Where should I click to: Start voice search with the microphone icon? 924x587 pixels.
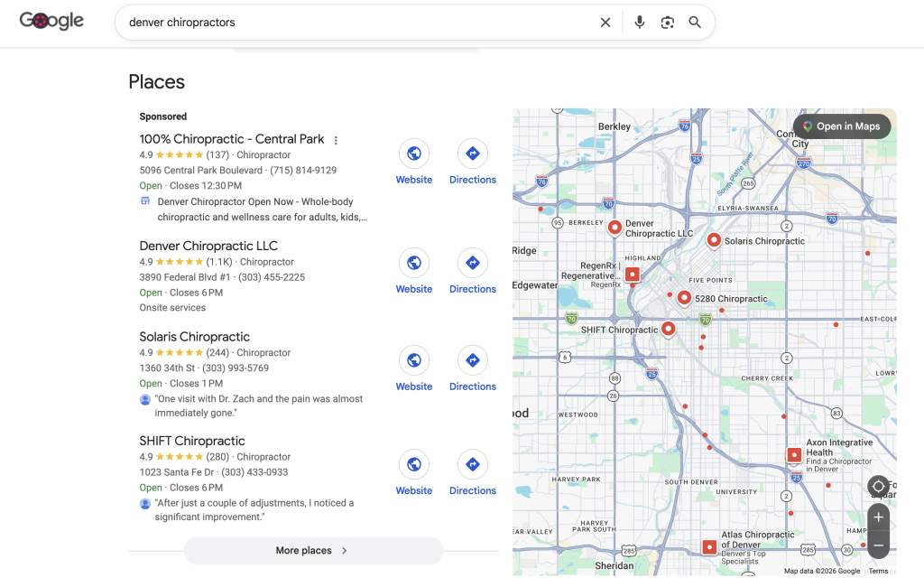click(640, 23)
